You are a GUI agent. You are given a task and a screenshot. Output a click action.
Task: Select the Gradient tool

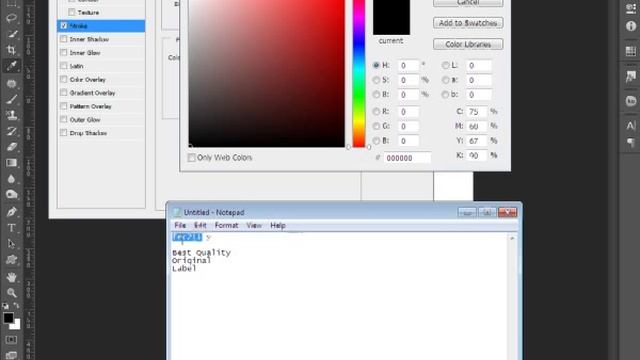pos(11,163)
